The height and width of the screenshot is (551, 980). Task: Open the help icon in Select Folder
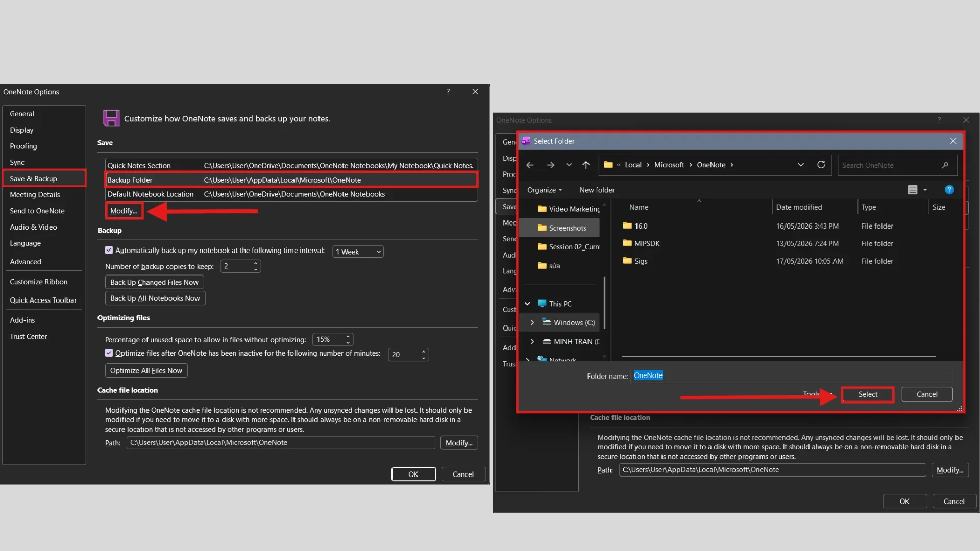pos(949,190)
